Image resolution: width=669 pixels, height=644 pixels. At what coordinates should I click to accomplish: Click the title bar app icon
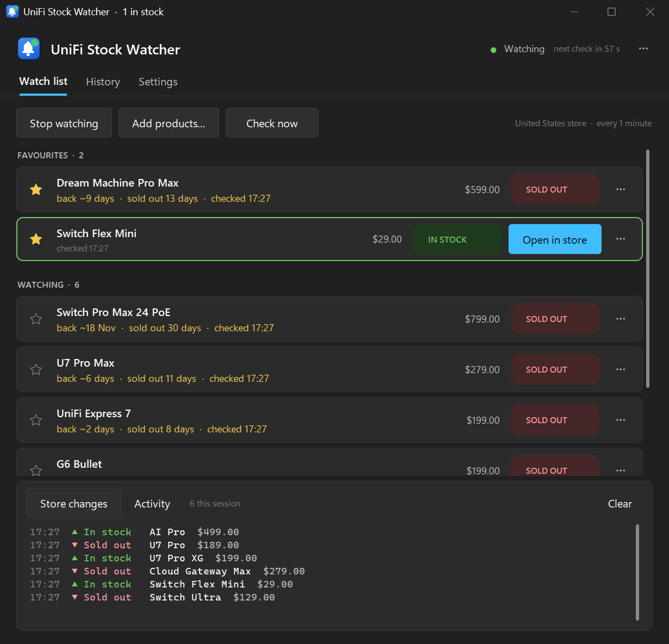click(x=12, y=11)
